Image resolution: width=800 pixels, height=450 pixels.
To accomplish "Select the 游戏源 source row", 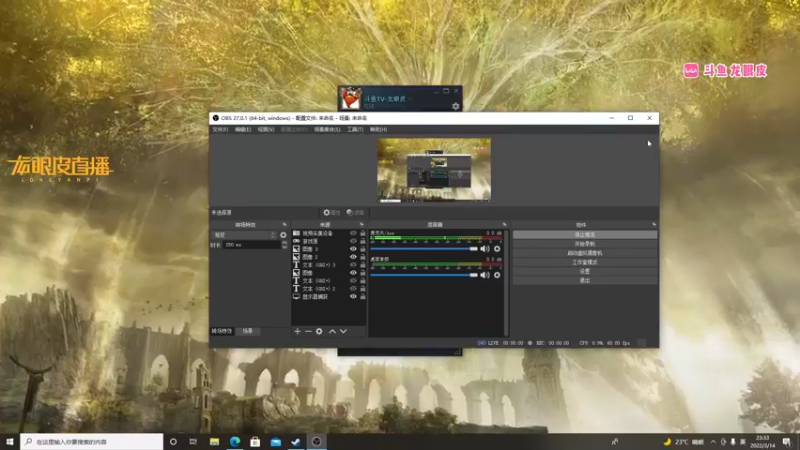I will (x=329, y=241).
